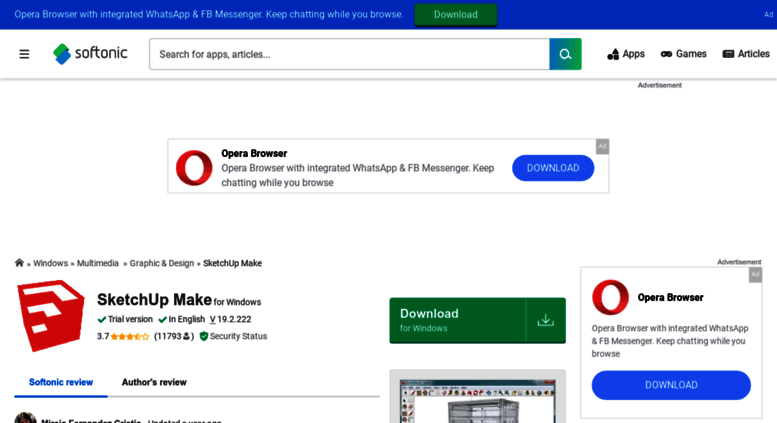Open the hamburger menu icon
This screenshot has height=423, width=777.
[x=24, y=54]
